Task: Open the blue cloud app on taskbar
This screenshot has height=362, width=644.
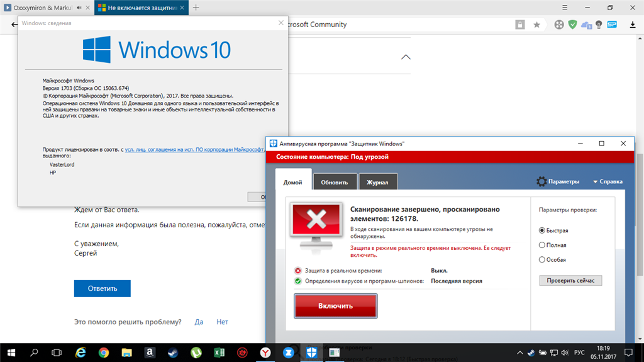Action: (x=288, y=353)
